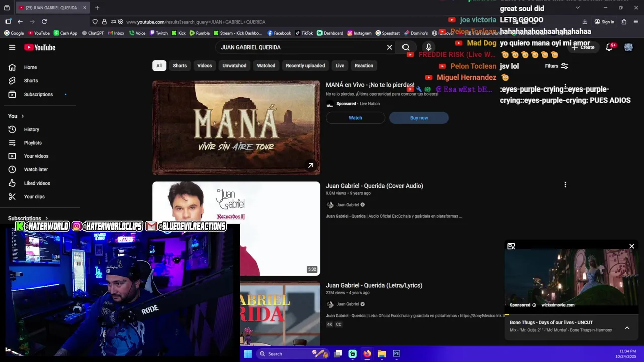Image resolution: width=644 pixels, height=362 pixels.
Task: Expand the You section chevron
Action: (22, 116)
